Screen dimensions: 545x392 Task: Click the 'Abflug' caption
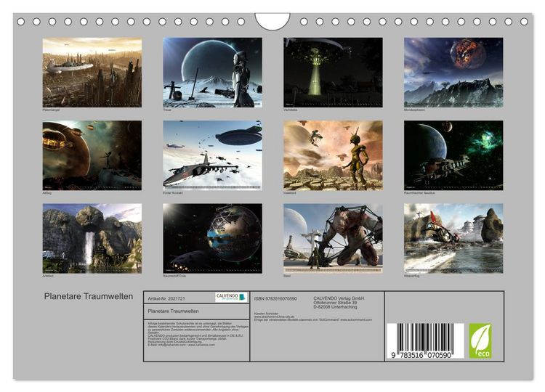tap(47, 192)
